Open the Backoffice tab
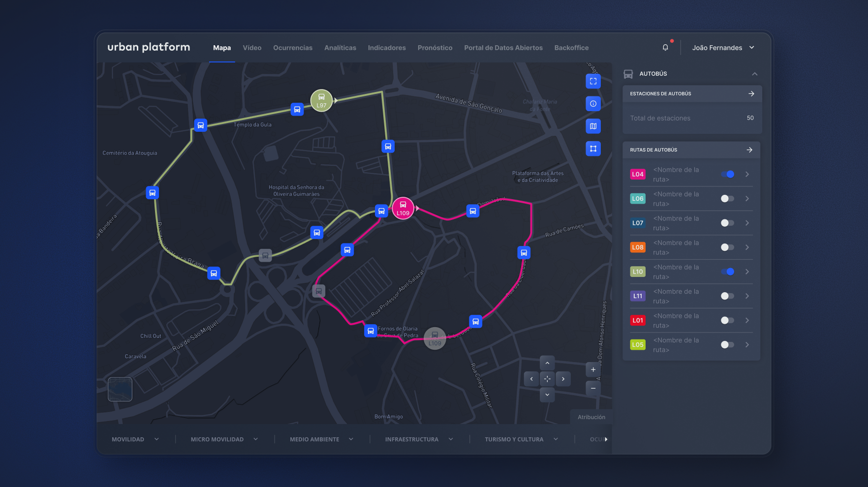This screenshot has height=487, width=868. point(571,48)
